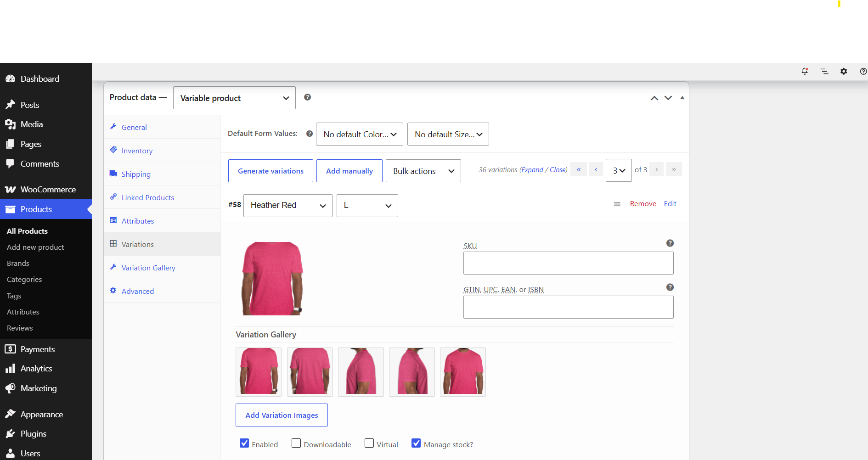Click the GTIN field help tooltip icon
Viewport: 868px width, 460px height.
tap(670, 287)
